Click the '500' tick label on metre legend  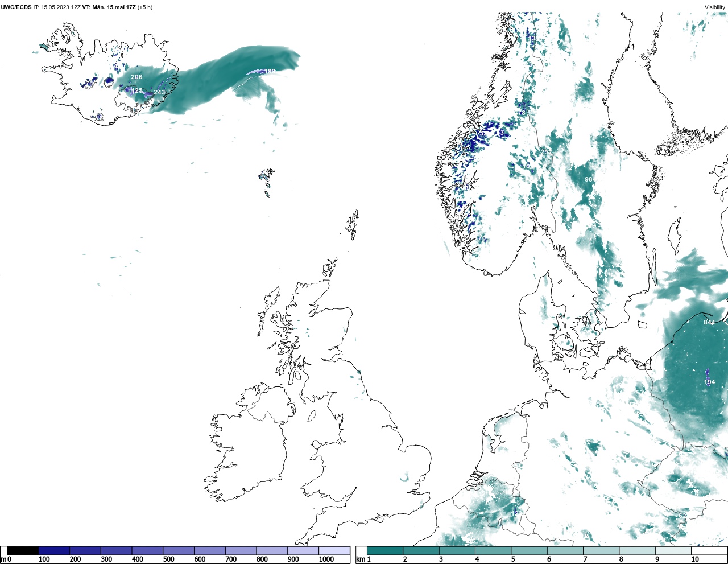[169, 559]
